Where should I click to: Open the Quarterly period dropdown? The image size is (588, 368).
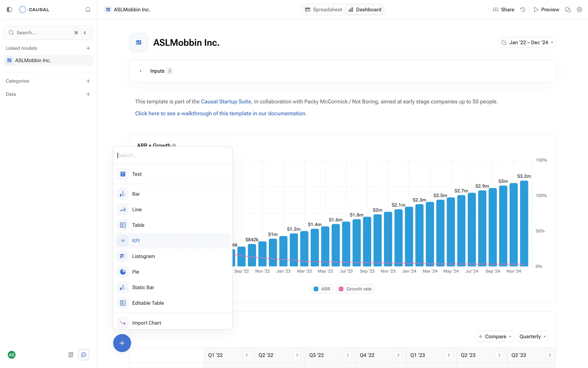(532, 336)
